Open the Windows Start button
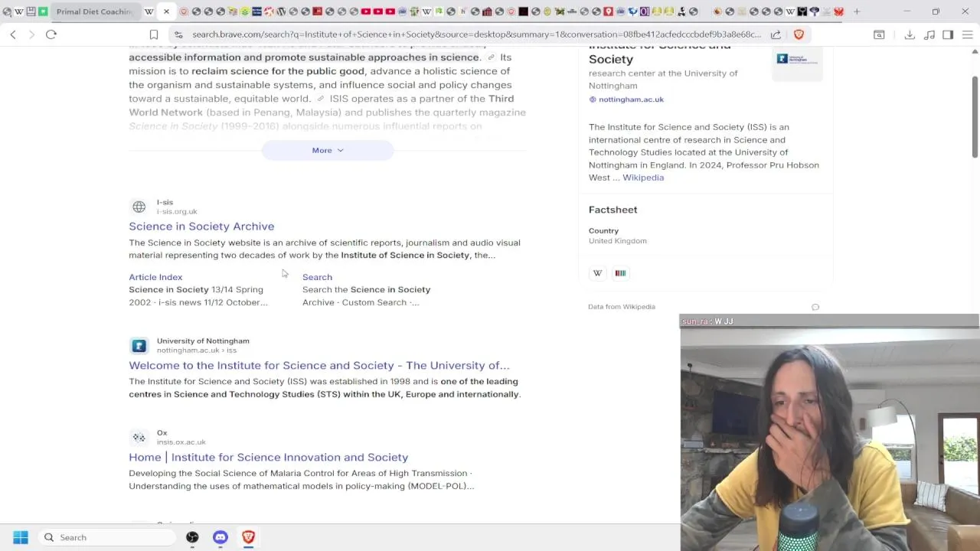The height and width of the screenshot is (551, 980). 21,537
